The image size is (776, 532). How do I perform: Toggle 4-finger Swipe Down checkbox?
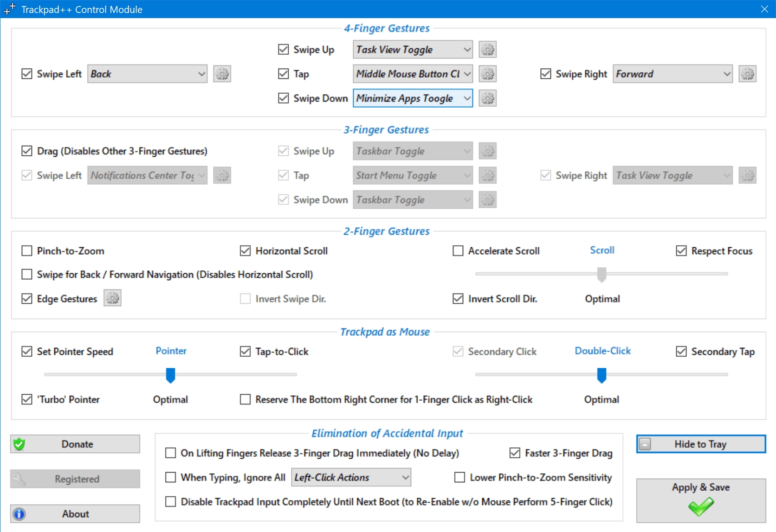click(x=283, y=98)
